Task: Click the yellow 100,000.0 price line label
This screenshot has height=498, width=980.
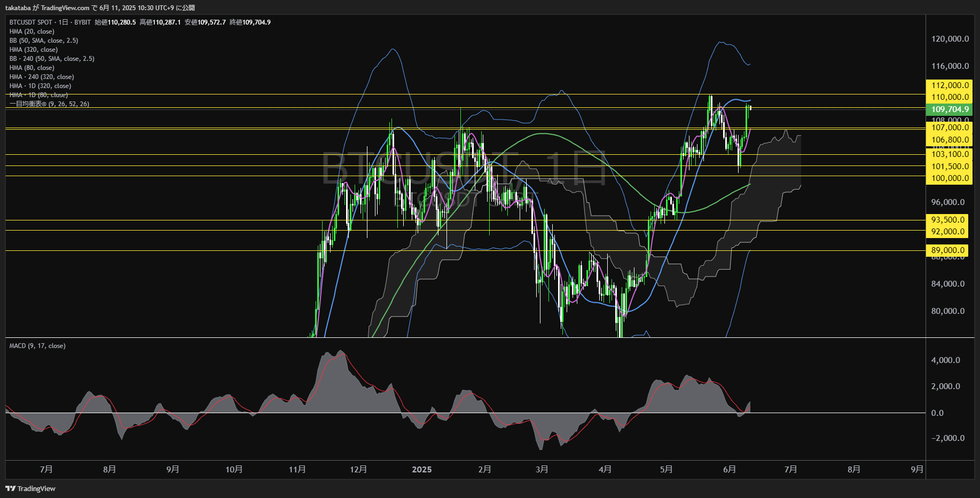Action: click(x=949, y=178)
